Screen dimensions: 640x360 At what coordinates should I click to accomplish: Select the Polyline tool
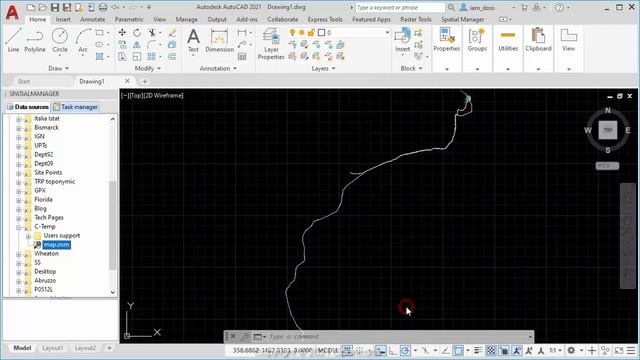[35, 40]
